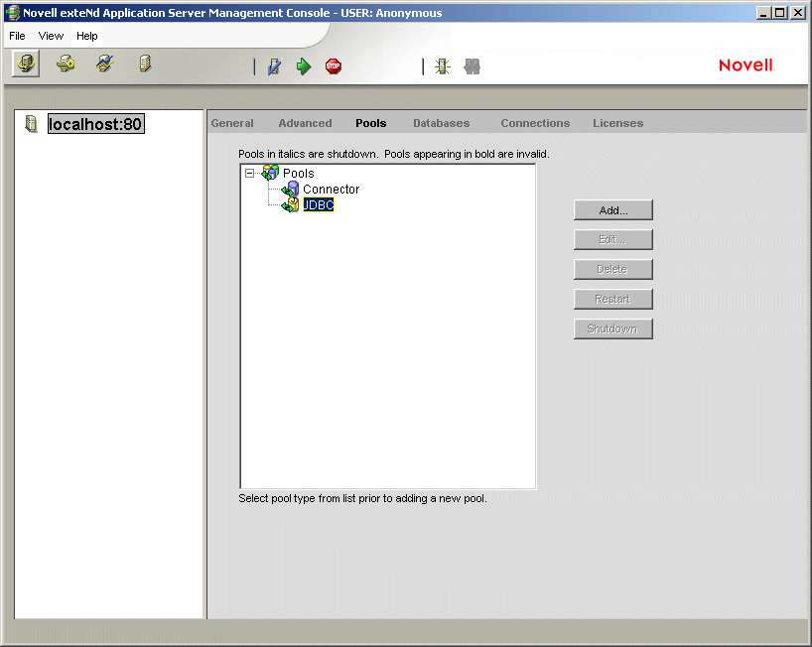The height and width of the screenshot is (647, 812).
Task: Click the localhost:80 server icon
Action: click(x=31, y=124)
